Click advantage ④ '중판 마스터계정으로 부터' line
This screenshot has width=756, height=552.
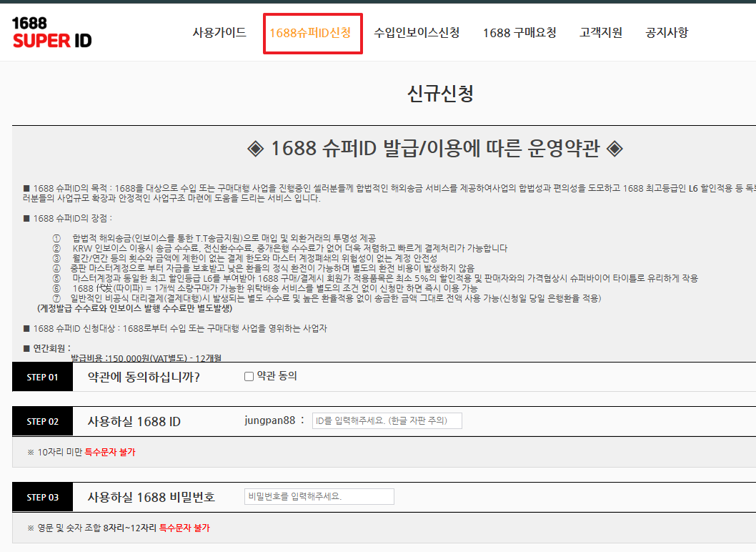pyautogui.click(x=263, y=268)
